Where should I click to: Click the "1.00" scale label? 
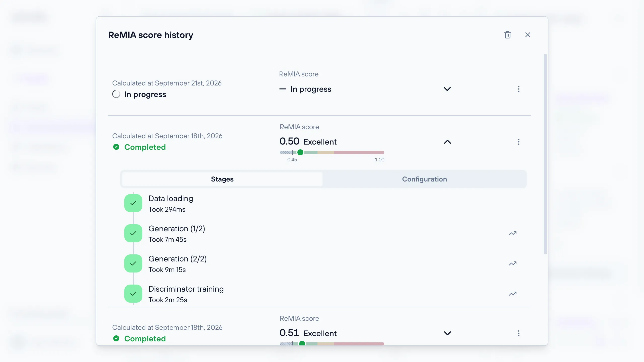(x=380, y=160)
